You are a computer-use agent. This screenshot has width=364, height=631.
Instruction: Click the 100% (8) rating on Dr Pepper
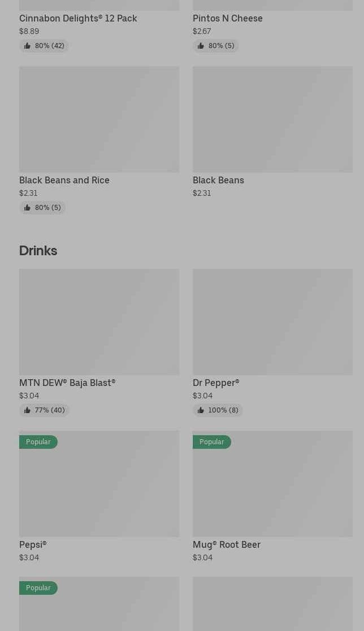click(223, 410)
